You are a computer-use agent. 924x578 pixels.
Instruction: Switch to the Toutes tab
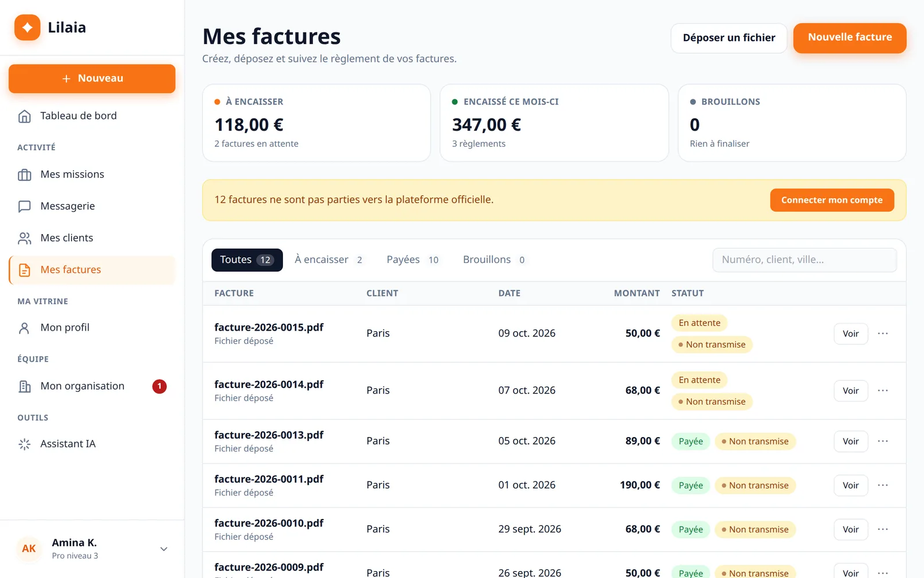pos(247,260)
